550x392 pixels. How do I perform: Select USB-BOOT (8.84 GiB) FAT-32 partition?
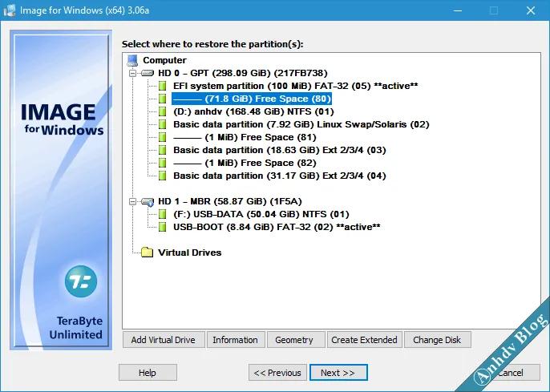pos(277,227)
